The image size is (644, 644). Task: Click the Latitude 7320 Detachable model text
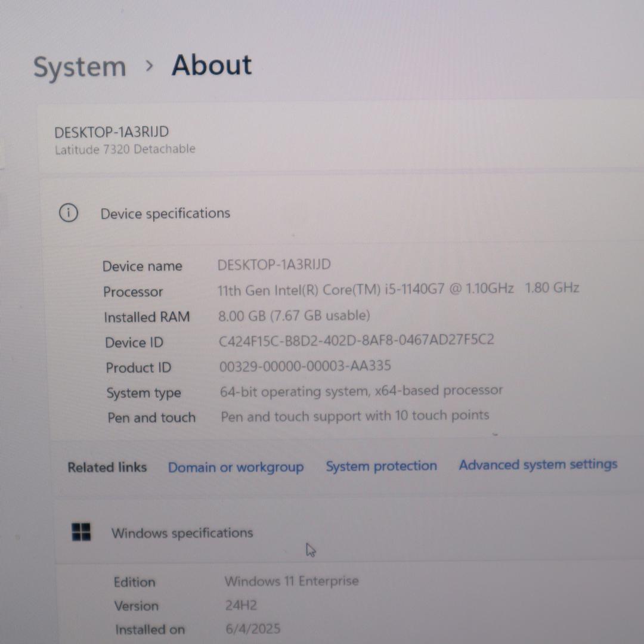[x=125, y=149]
